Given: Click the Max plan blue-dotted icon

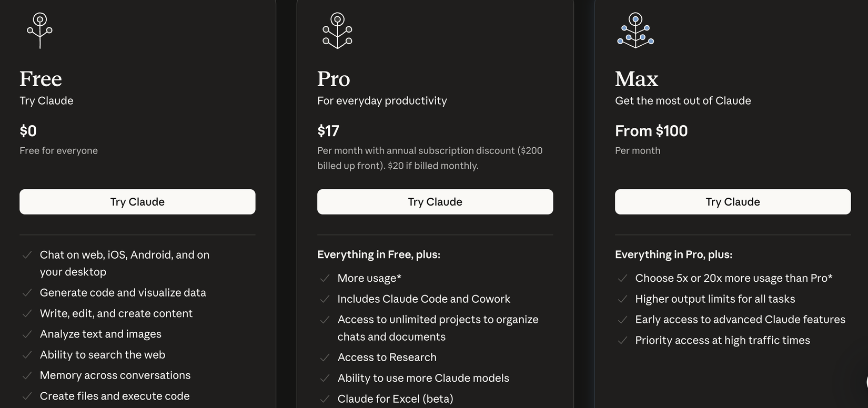Looking at the screenshot, I should click(x=635, y=30).
